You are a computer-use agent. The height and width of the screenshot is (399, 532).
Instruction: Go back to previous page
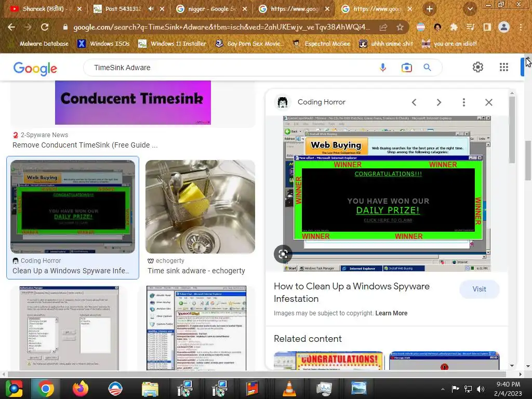[11, 27]
